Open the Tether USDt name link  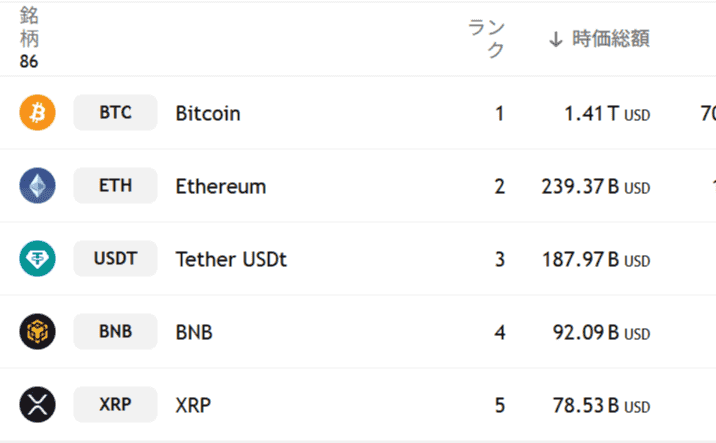click(232, 259)
